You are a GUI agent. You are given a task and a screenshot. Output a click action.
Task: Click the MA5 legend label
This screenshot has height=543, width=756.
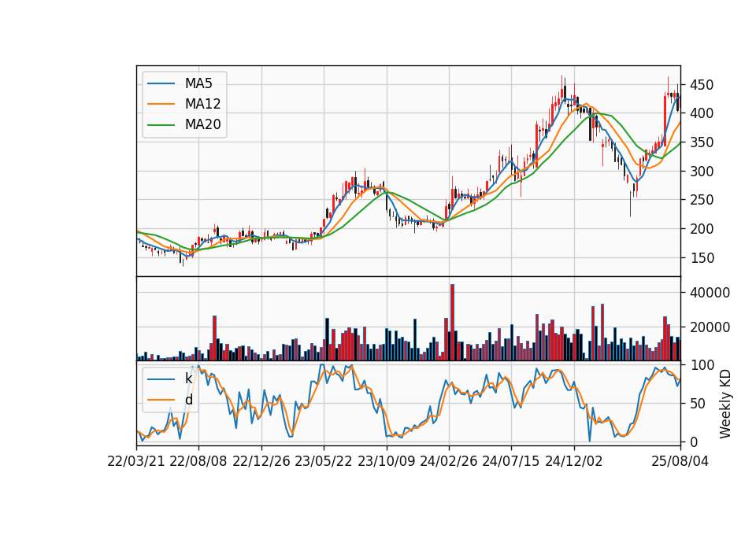(x=198, y=83)
